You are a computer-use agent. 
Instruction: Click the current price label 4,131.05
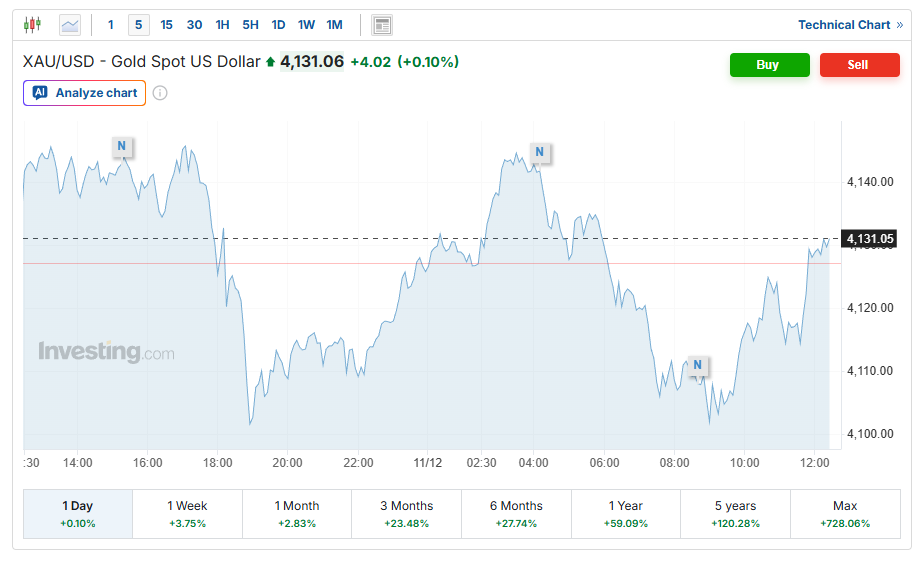[869, 238]
